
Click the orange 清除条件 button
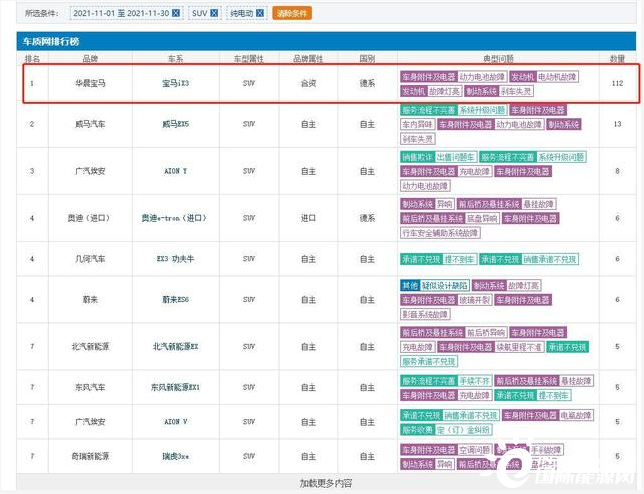(x=292, y=13)
